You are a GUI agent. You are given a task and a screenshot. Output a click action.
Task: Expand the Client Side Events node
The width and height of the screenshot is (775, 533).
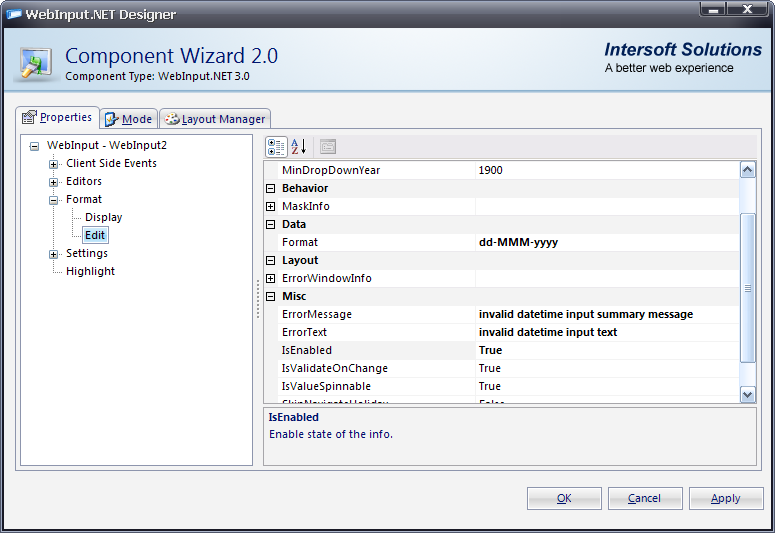click(x=54, y=164)
